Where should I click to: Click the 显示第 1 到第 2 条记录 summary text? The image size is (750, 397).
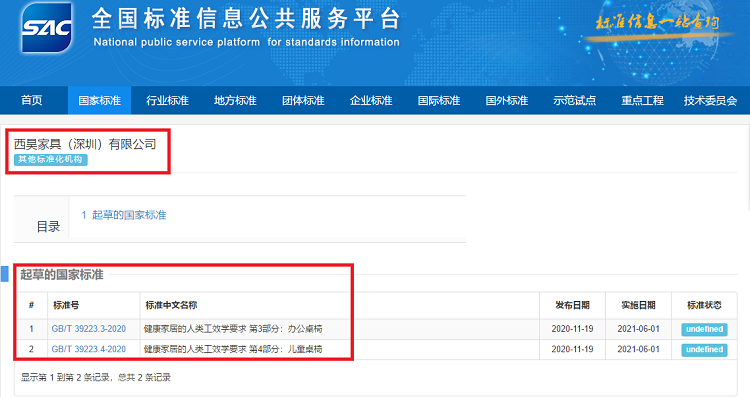point(96,377)
